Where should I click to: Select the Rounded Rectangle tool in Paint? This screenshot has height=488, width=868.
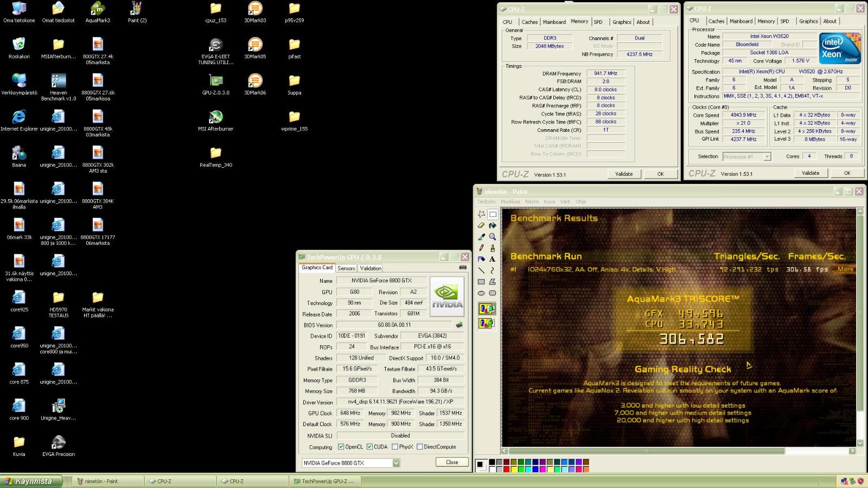(493, 293)
